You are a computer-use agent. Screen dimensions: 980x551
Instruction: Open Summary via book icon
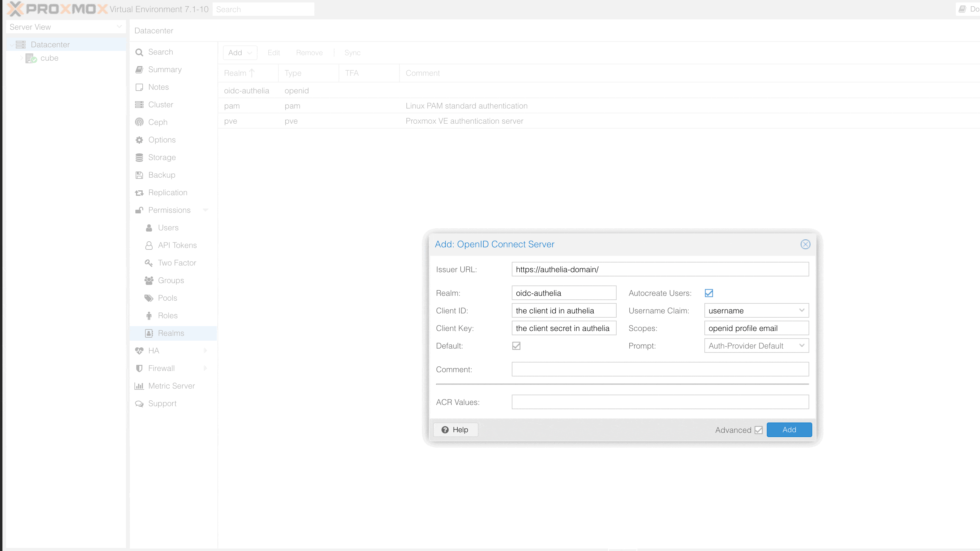(139, 70)
